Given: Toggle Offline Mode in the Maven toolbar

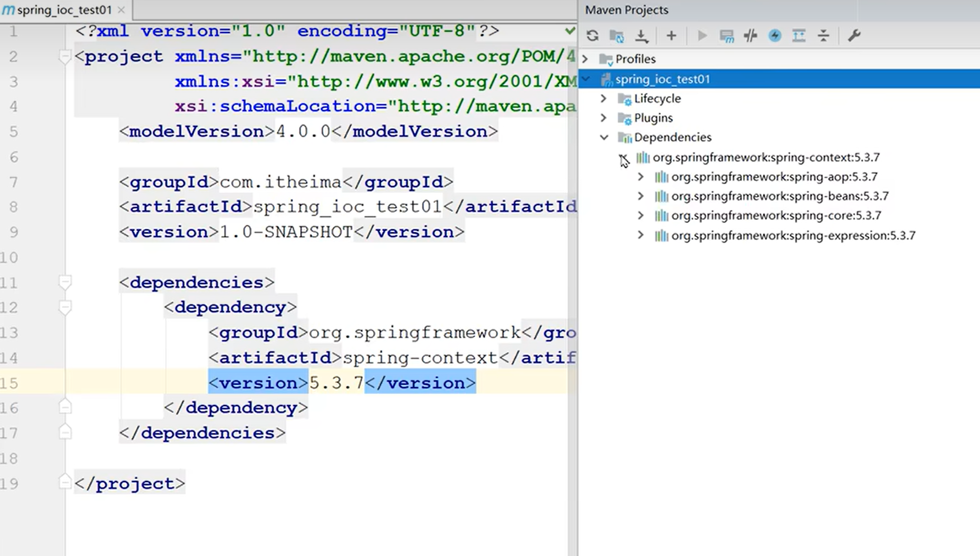Looking at the screenshot, I should coord(751,36).
